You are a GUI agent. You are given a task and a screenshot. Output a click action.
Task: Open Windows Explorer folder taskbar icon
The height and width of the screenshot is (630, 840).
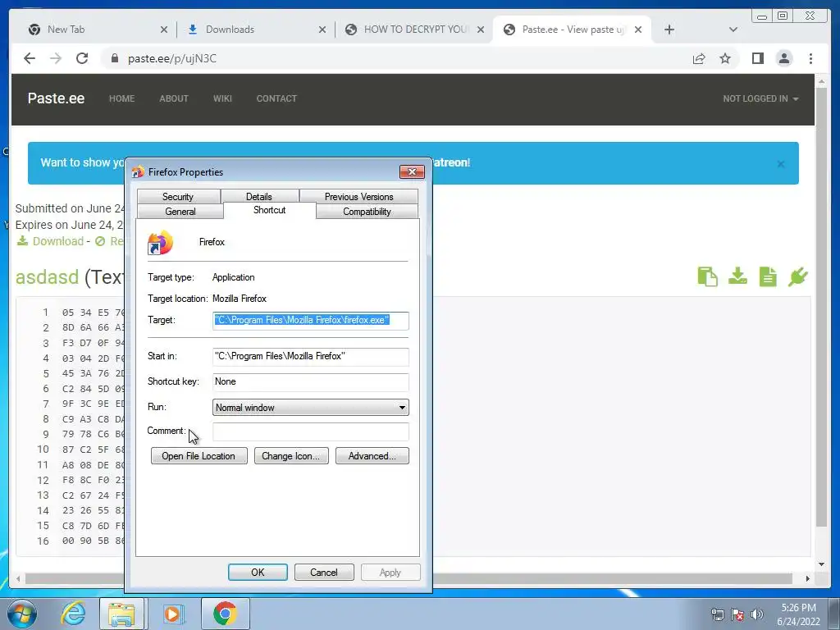121,614
